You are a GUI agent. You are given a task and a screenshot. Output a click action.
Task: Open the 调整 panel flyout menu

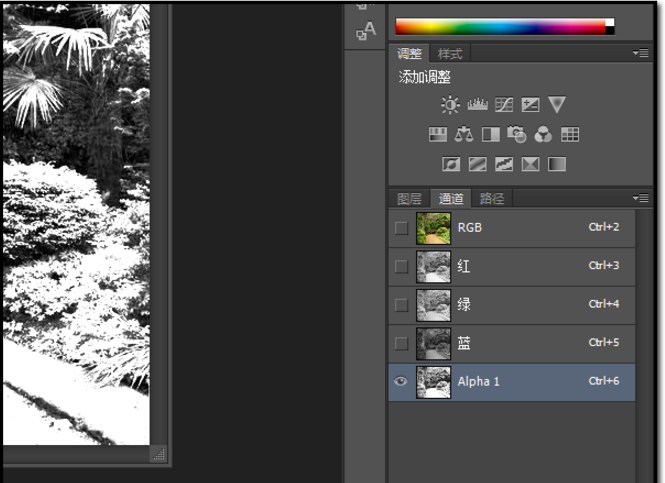(x=641, y=54)
